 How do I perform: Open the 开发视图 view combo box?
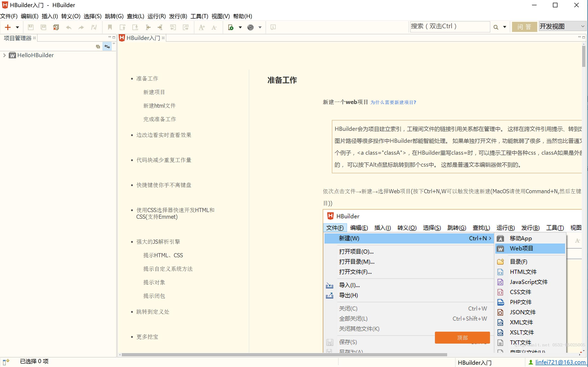coord(563,26)
